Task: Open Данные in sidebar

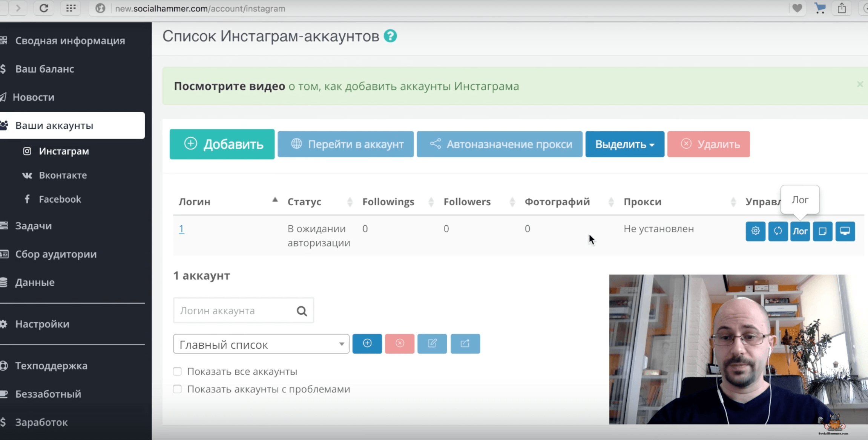Action: [x=35, y=282]
